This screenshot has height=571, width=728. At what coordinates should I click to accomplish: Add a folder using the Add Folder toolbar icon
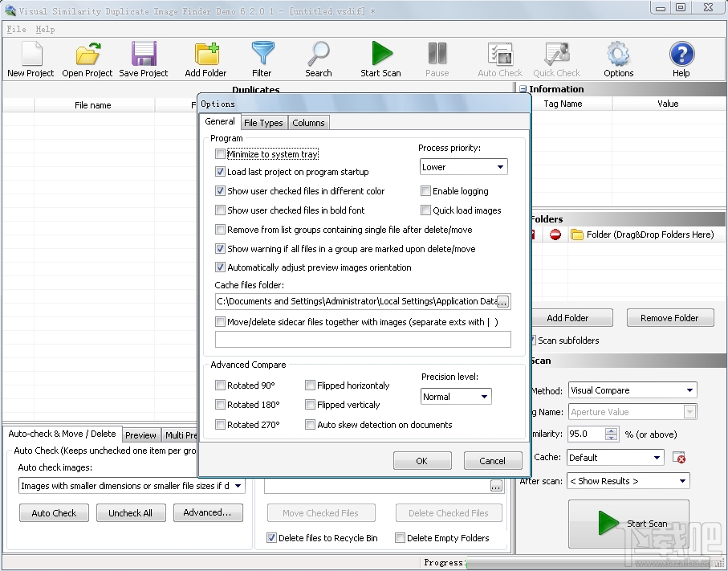pos(205,59)
